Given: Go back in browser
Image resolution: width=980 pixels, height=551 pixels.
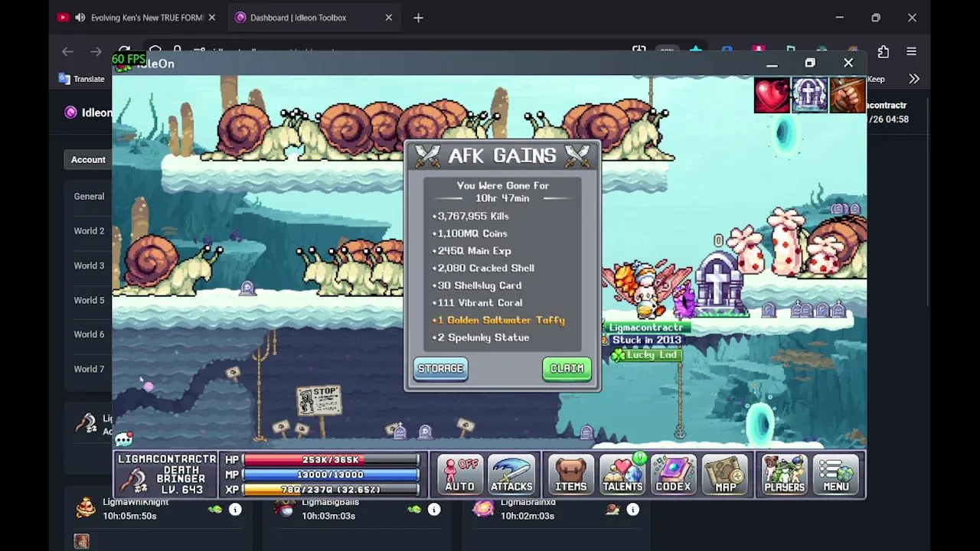Looking at the screenshot, I should pos(67,51).
